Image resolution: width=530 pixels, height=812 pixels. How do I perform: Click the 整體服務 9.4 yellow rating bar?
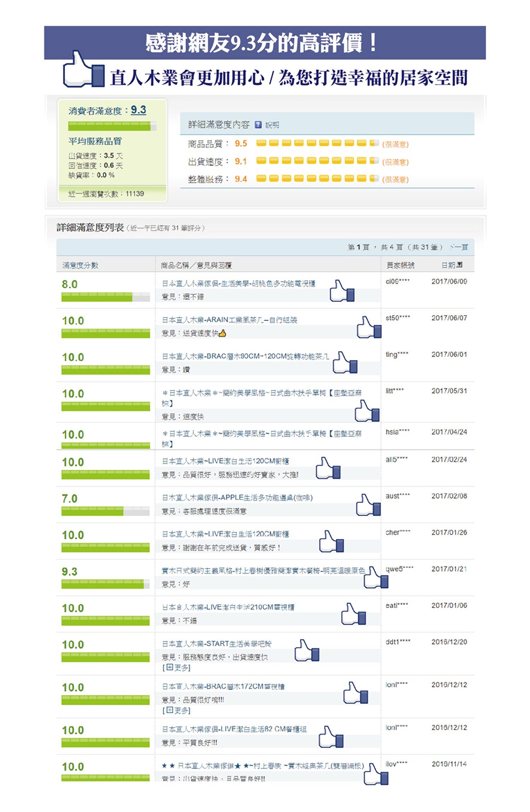[x=317, y=178]
